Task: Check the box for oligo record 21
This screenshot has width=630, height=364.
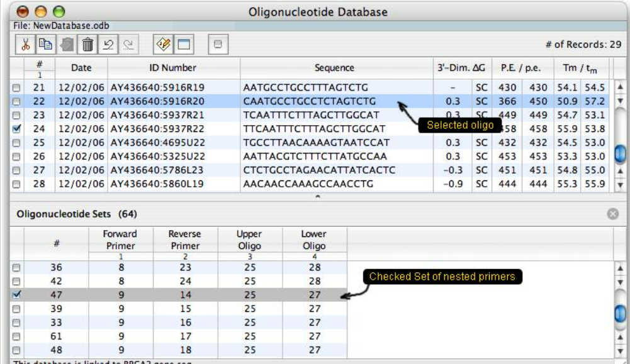Action: 16,87
